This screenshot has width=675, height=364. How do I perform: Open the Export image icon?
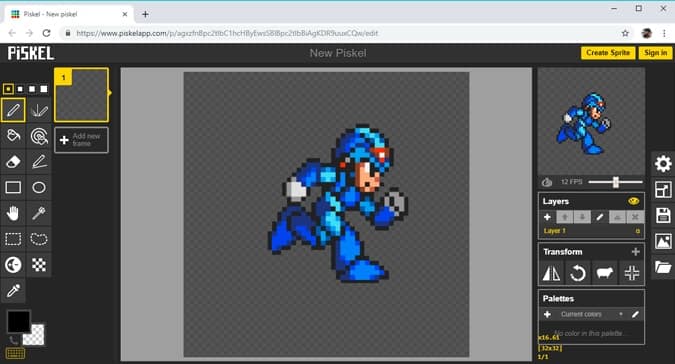[663, 241]
